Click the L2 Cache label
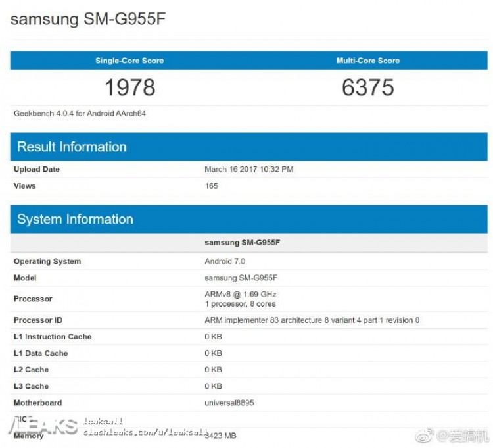Screen dimensions: 493x448 point(31,370)
